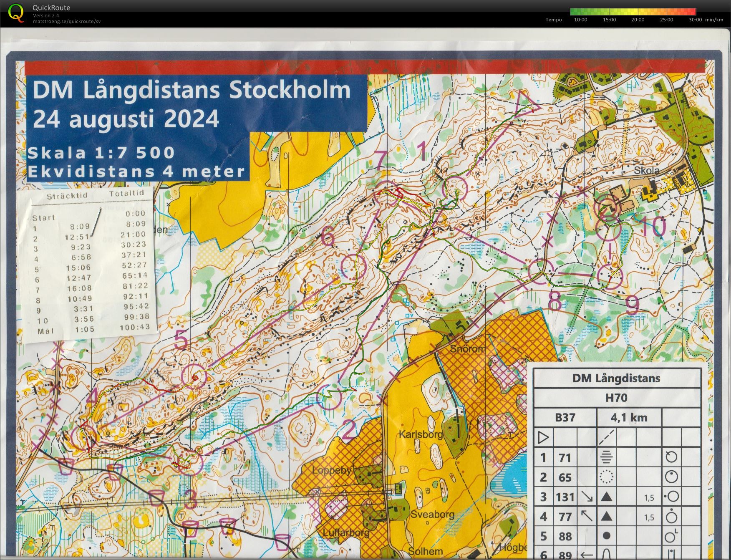
Task: Click the magenta control number 3 on map
Action: click(x=190, y=499)
